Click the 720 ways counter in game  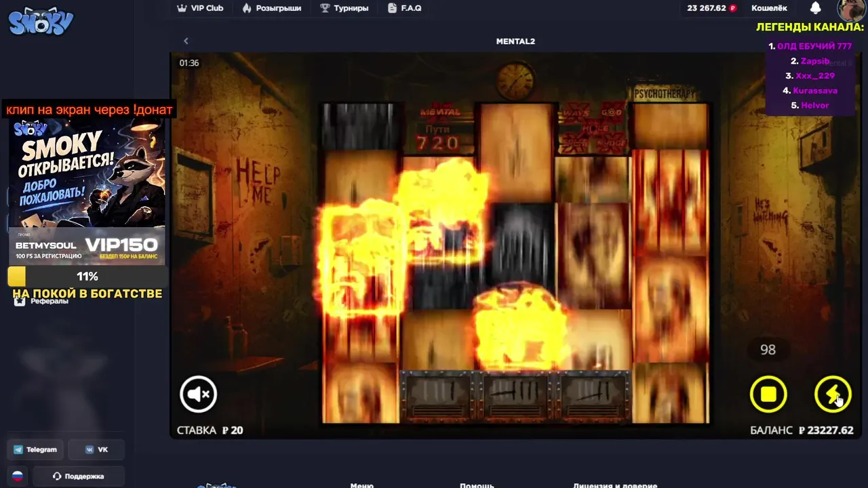[437, 143]
